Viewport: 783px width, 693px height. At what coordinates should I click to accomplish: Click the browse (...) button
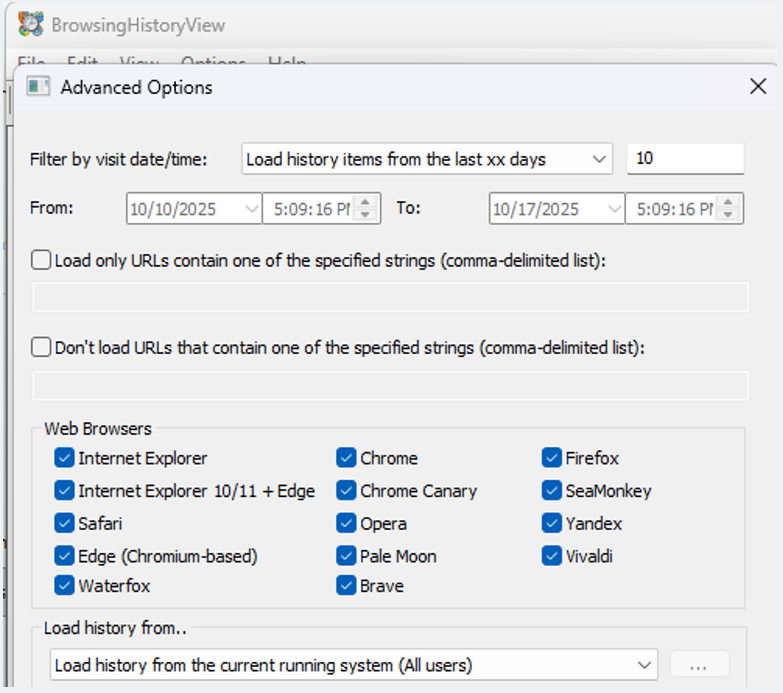click(x=699, y=665)
